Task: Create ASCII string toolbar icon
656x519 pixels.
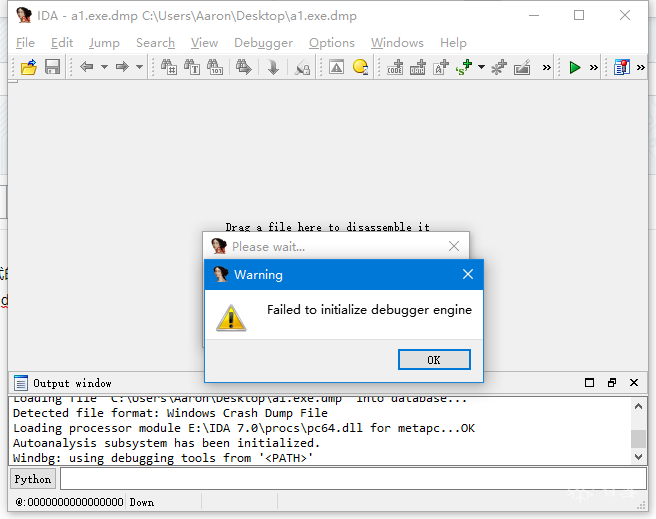Action: click(x=441, y=67)
